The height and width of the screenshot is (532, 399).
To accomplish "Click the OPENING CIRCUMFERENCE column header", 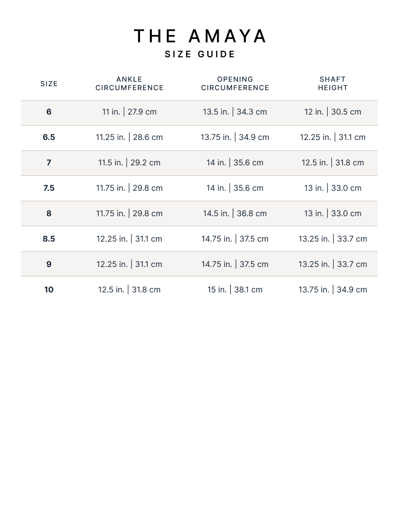I will point(235,84).
